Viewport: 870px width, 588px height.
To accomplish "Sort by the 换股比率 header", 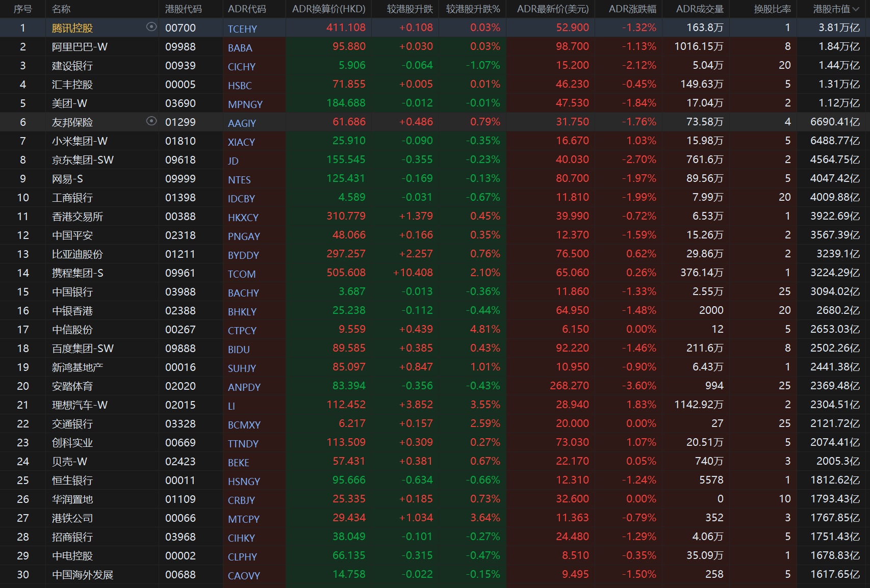I will pyautogui.click(x=773, y=9).
